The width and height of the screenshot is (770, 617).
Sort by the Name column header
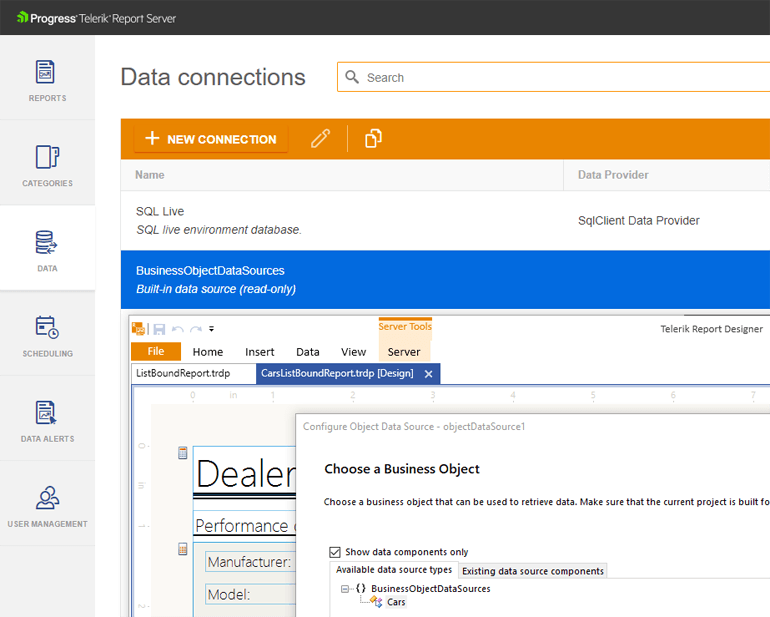pyautogui.click(x=342, y=175)
